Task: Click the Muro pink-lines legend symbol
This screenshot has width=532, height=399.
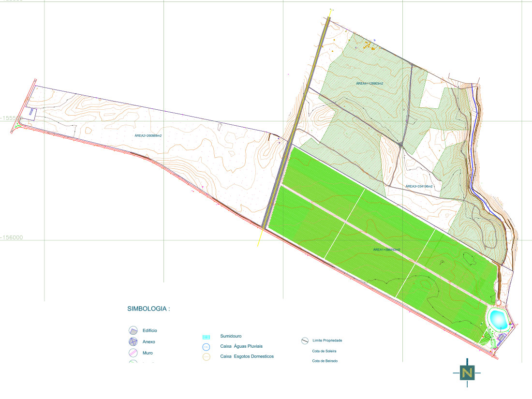Action: pyautogui.click(x=133, y=353)
